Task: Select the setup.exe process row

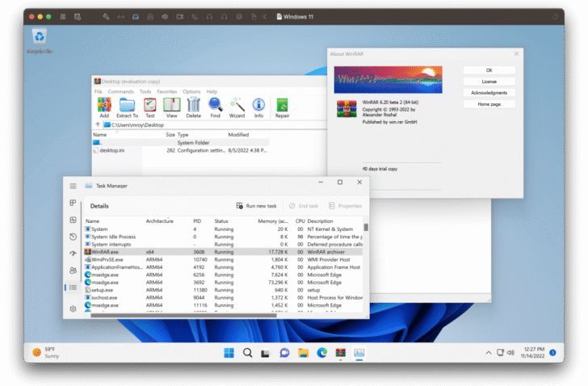Action: [224, 290]
